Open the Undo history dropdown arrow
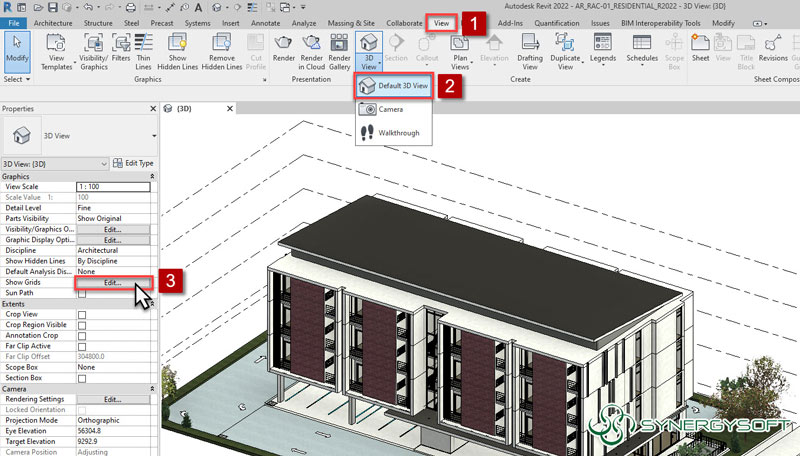The width and height of the screenshot is (800, 456). [96, 7]
